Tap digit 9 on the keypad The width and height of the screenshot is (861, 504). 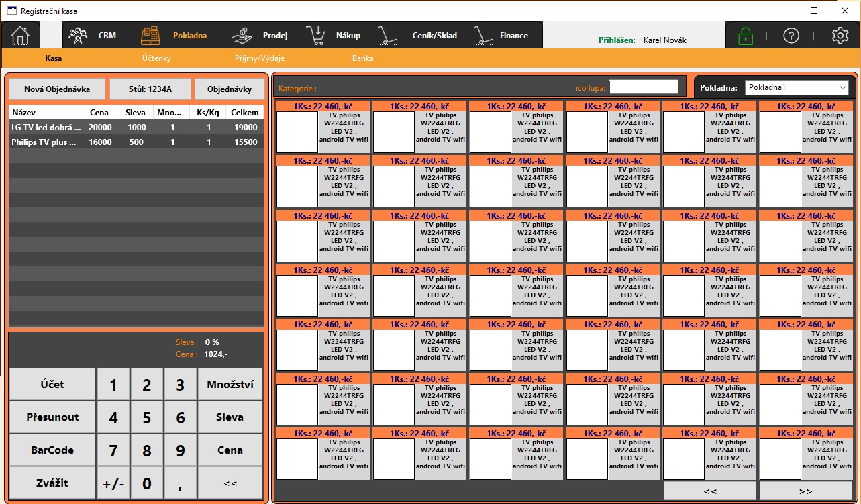pos(181,450)
